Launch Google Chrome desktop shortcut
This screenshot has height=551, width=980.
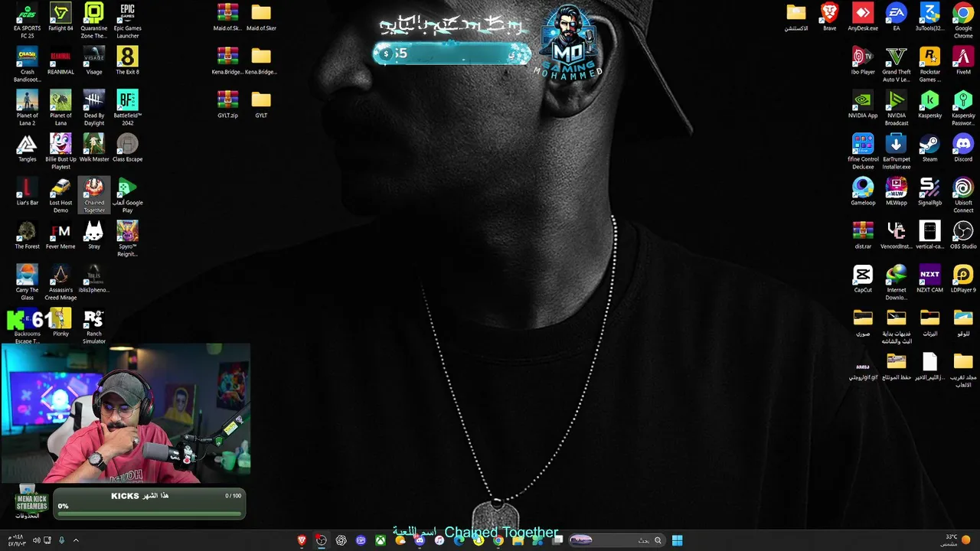963,21
